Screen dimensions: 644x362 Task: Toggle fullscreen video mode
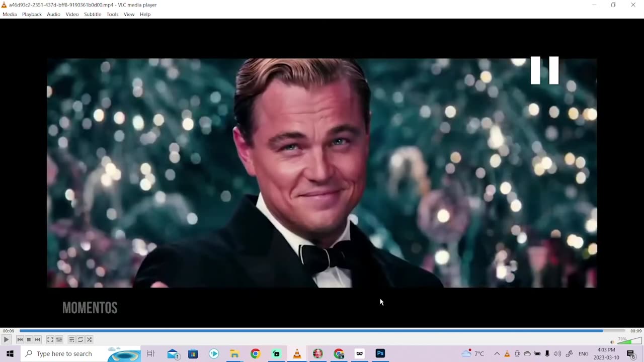[x=50, y=339]
